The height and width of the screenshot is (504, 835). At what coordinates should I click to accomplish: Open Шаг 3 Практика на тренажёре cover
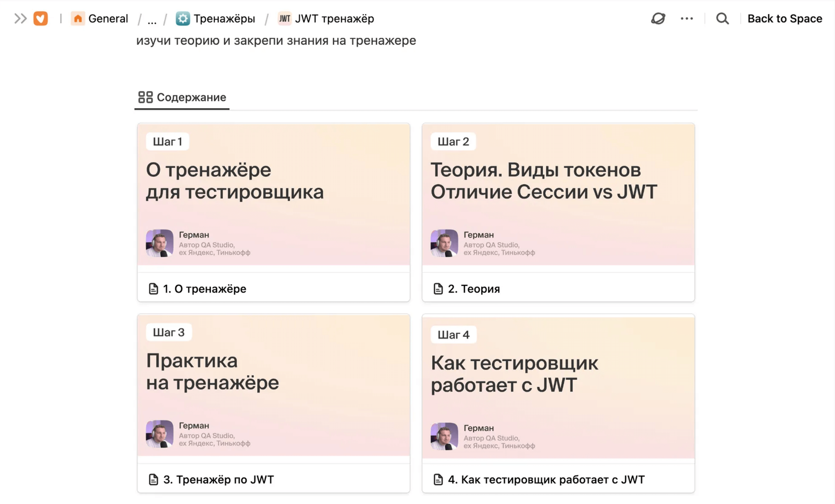tap(273, 385)
